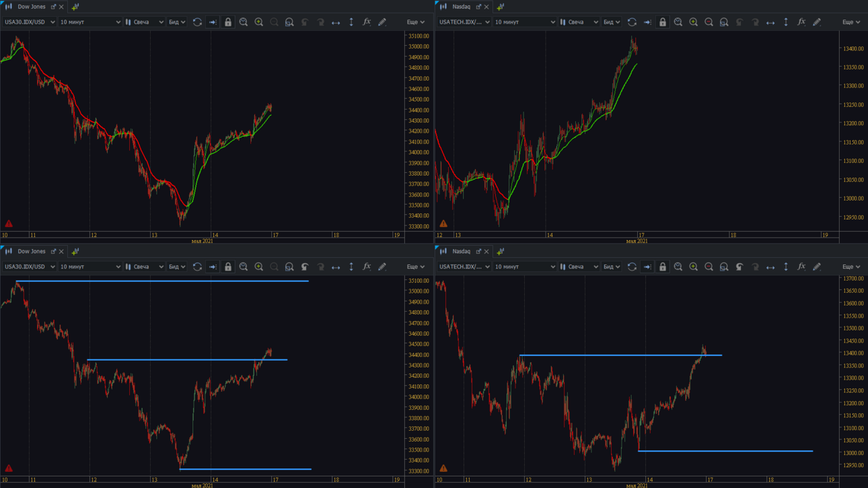Add new chart next to top-left Dow Jones tab

75,7
